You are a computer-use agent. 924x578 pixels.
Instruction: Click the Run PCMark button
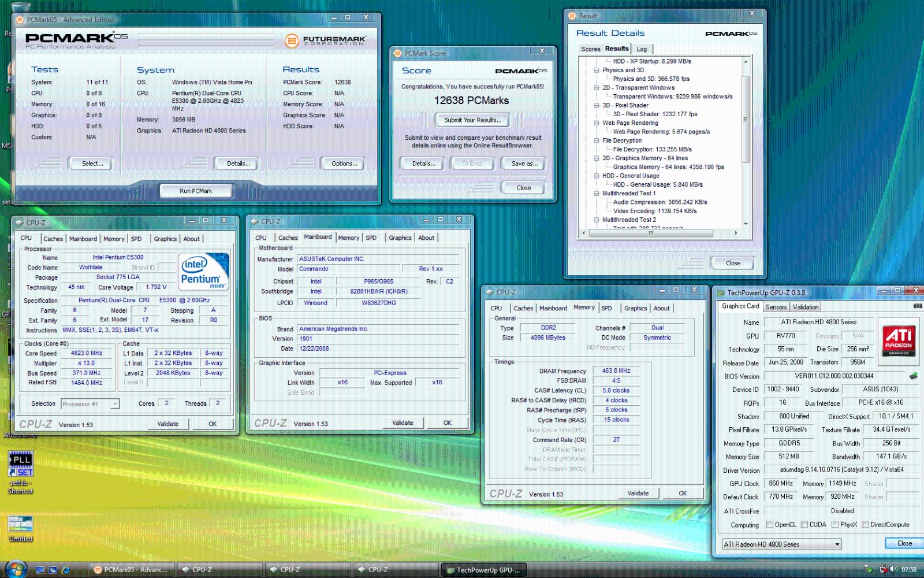pos(196,191)
